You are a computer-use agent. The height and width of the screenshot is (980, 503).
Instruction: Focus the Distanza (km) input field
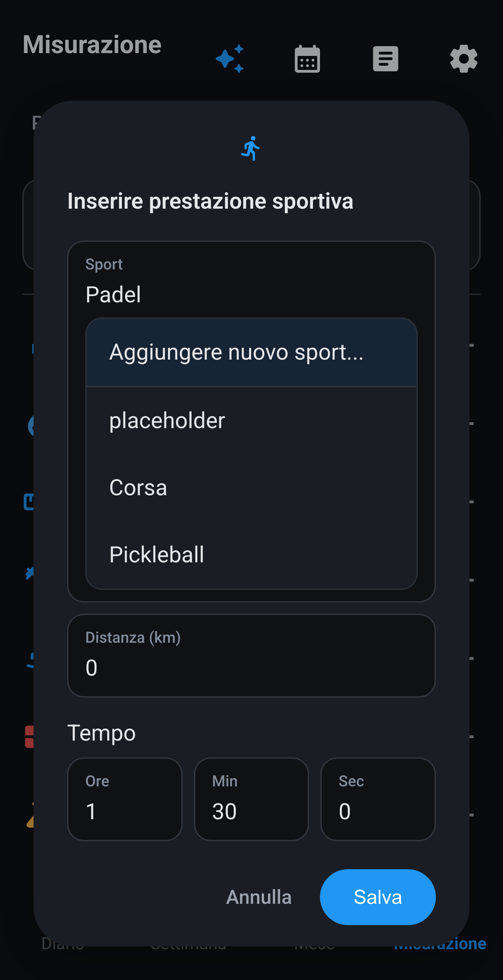click(x=251, y=656)
